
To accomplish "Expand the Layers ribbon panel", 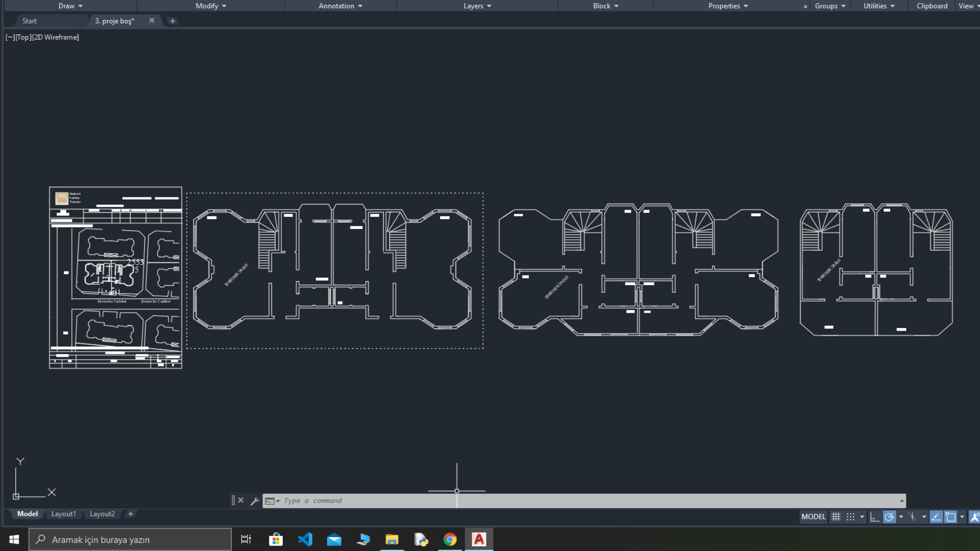I will [477, 6].
